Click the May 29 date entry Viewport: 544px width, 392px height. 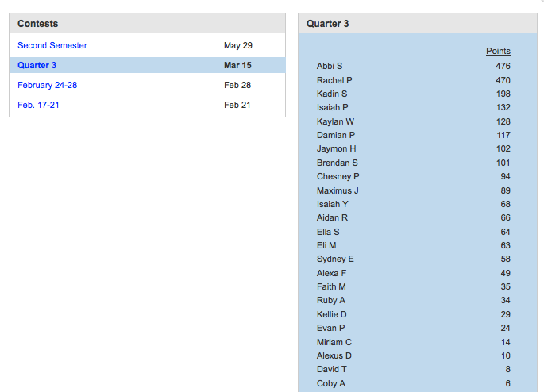pyautogui.click(x=238, y=45)
